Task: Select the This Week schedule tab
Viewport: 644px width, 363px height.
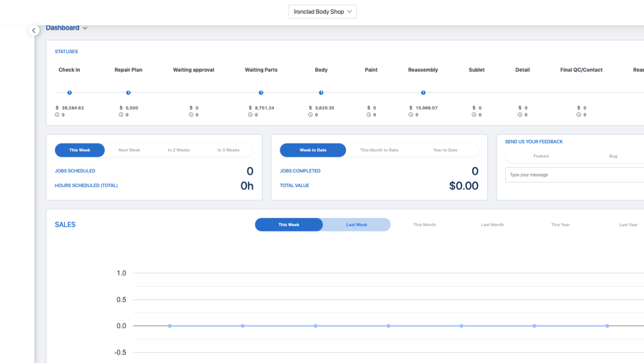Action: point(80,150)
